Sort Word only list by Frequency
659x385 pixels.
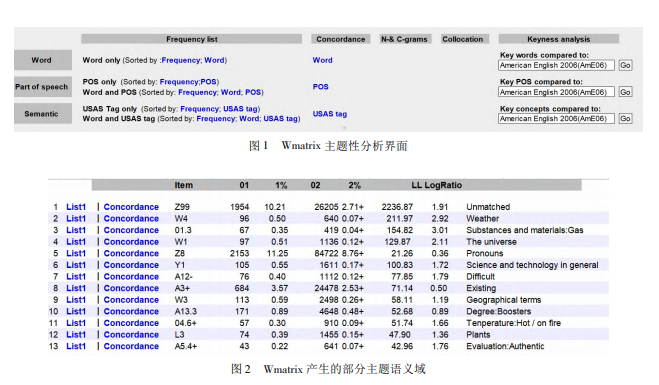(x=181, y=60)
